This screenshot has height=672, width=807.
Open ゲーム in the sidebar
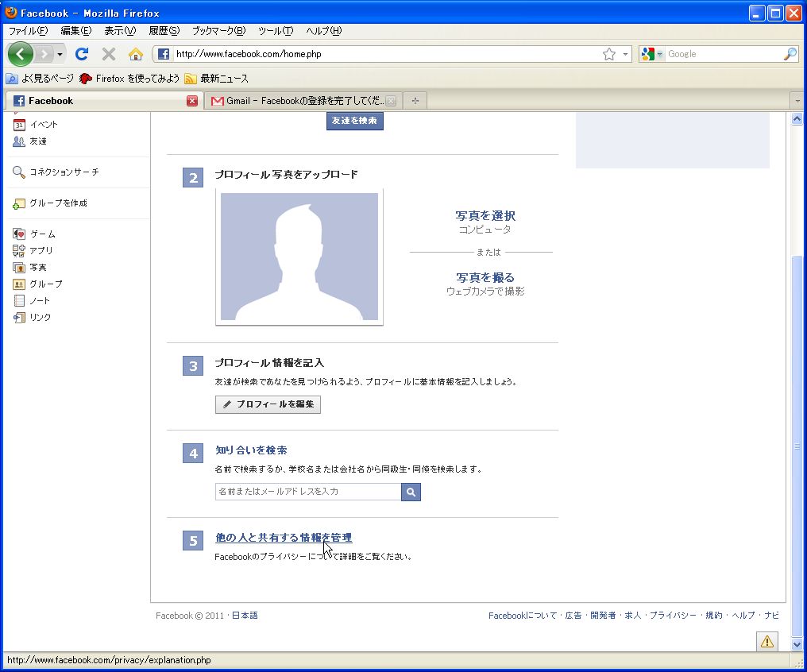coord(34,234)
